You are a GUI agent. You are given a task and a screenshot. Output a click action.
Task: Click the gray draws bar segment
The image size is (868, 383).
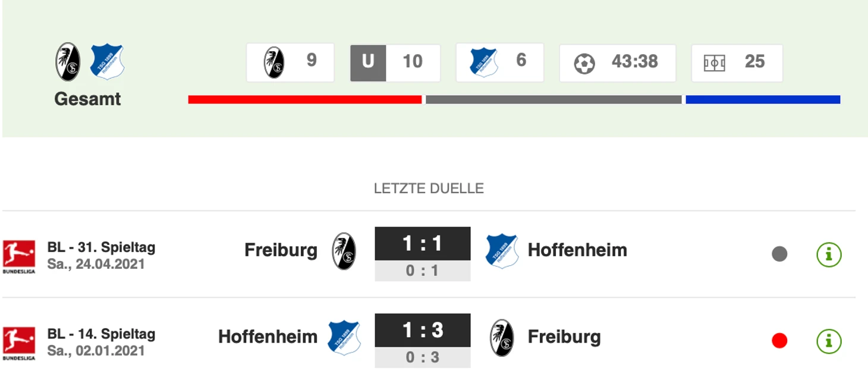(553, 100)
